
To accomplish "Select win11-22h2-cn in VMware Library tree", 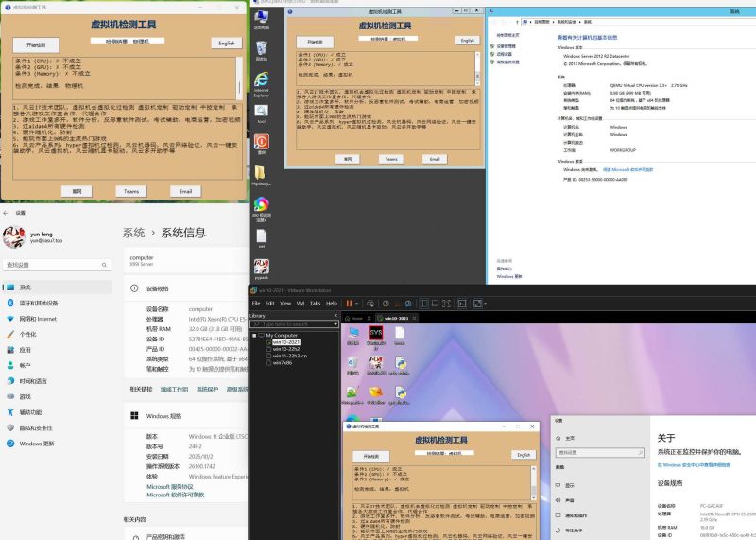I will click(290, 356).
